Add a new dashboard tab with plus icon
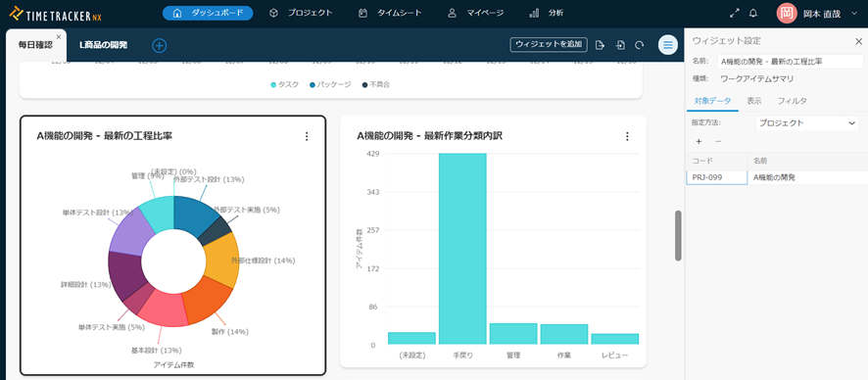The height and width of the screenshot is (380, 868). 160,45
